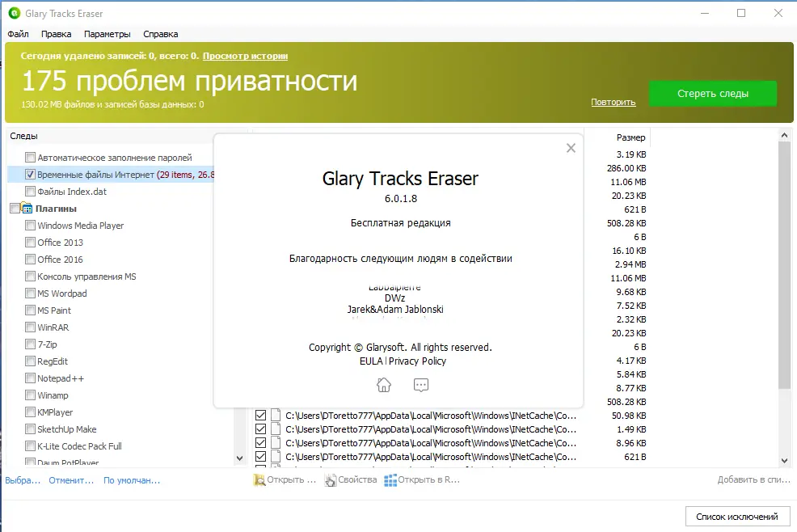Uncheck Временные файлы Интернет checkbox
Viewport: 797px width, 532px height.
point(30,175)
